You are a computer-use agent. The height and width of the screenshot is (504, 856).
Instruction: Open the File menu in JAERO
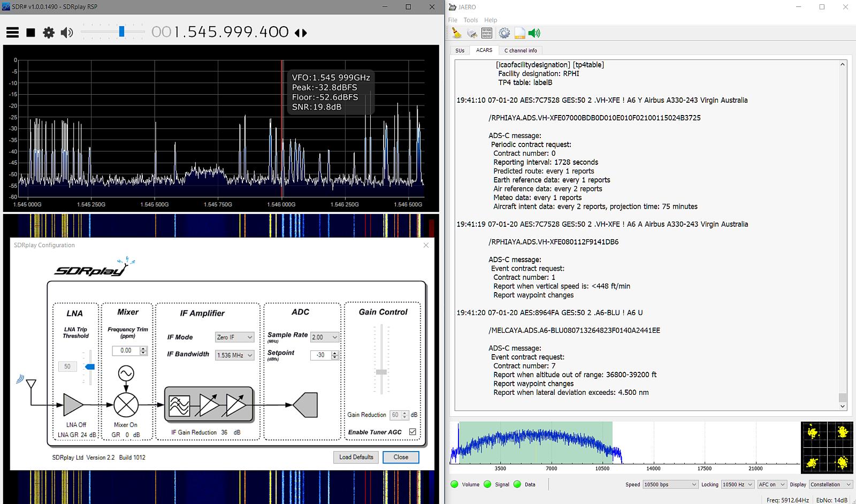[x=453, y=20]
